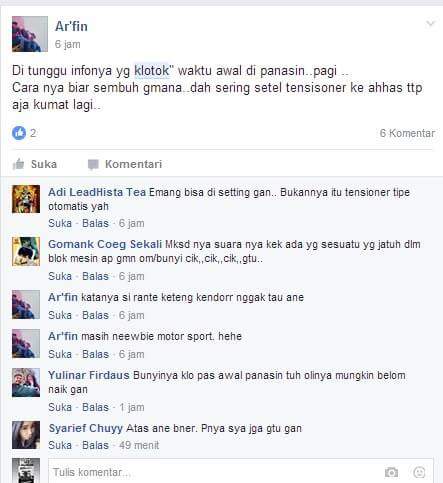Reply to Gomank Coeg Sekali's comment
This screenshot has height=483, width=443.
click(95, 276)
